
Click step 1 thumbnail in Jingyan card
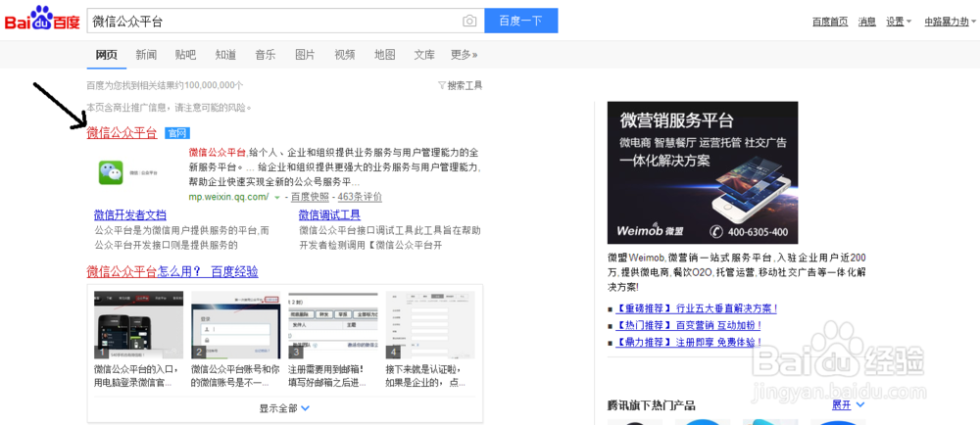pos(139,324)
